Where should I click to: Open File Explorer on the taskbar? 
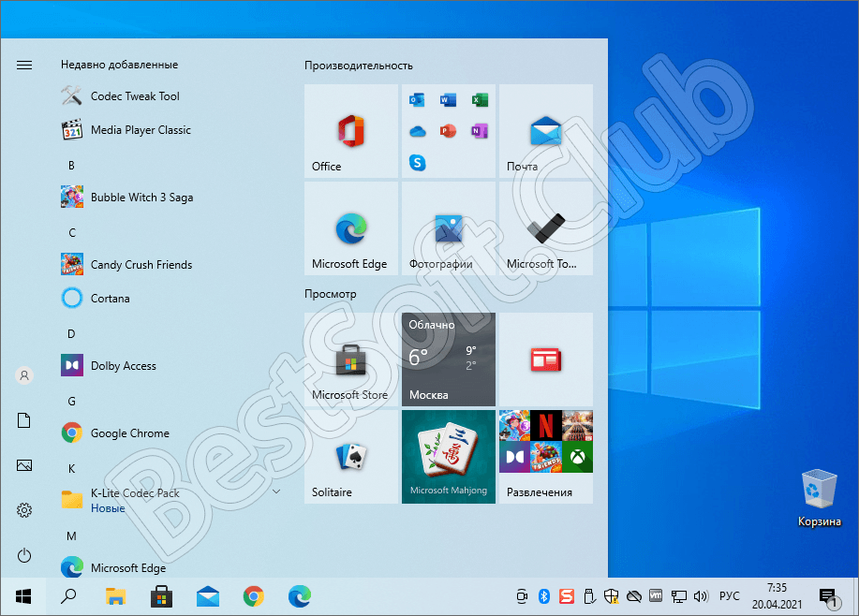(115, 596)
